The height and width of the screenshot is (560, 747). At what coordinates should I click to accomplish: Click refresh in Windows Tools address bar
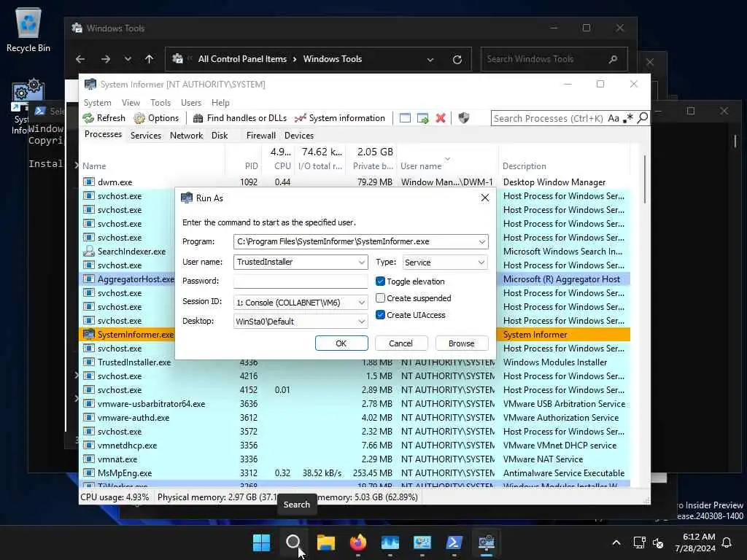coord(457,60)
